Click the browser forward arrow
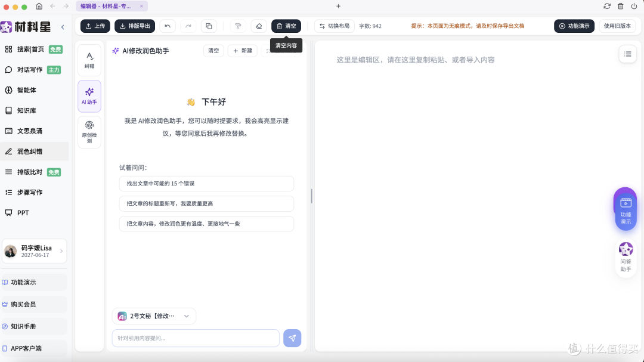This screenshot has height=362, width=644. pyautogui.click(x=66, y=6)
